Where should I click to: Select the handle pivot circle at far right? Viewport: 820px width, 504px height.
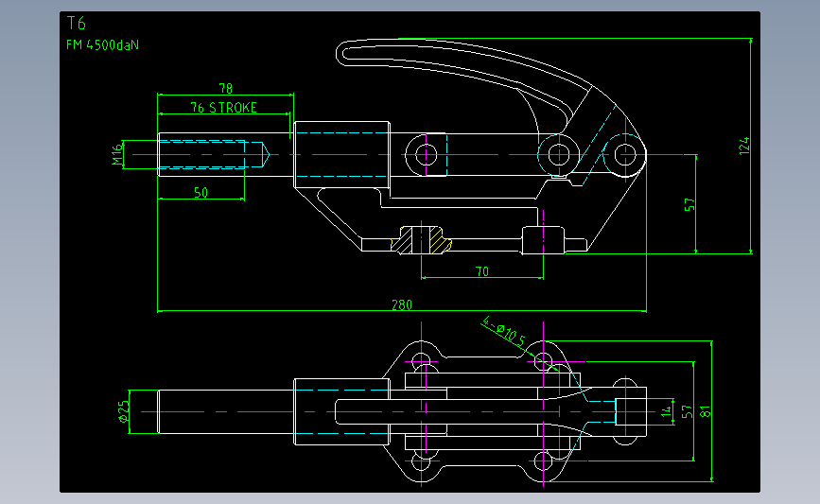point(625,154)
